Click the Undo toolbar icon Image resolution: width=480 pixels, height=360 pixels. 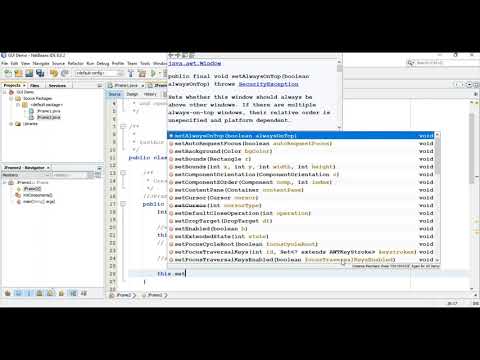click(54, 73)
